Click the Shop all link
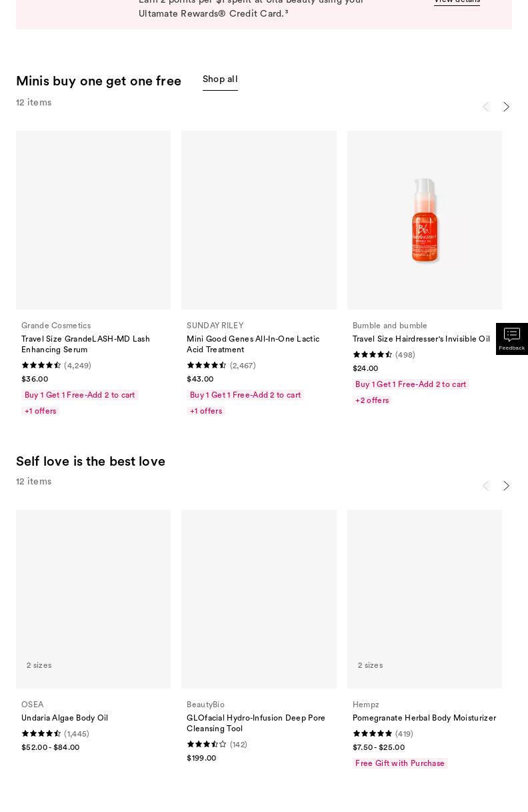528x812 pixels. (x=220, y=79)
